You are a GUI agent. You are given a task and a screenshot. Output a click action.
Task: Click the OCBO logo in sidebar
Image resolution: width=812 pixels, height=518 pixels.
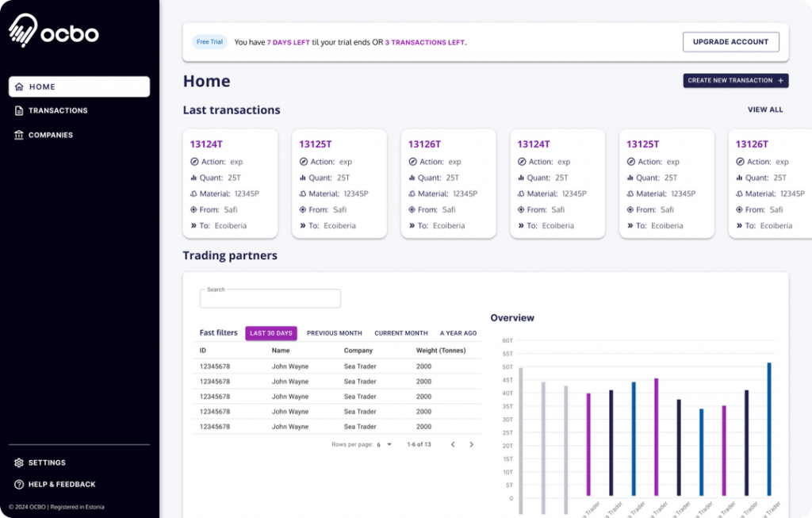(x=54, y=32)
